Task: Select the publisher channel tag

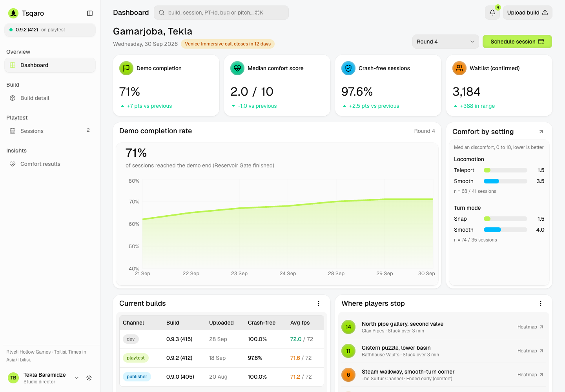Action: (x=137, y=377)
